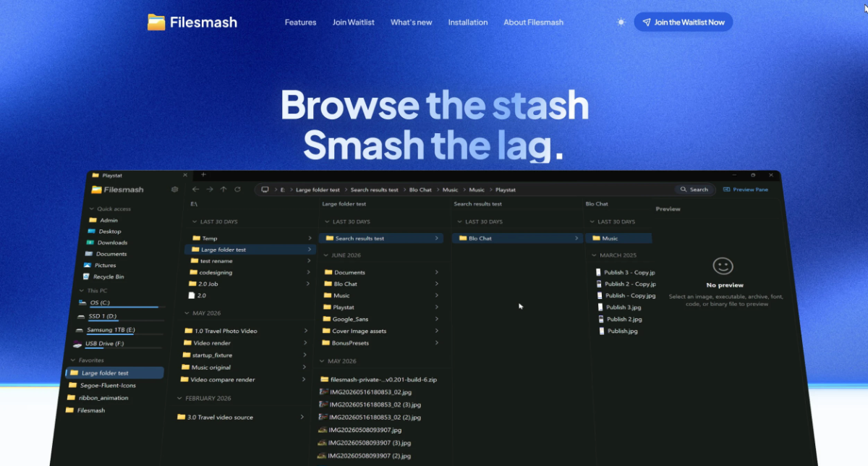Click 'Large folder test' in breadcrumb path
868x466 pixels.
[x=318, y=190]
